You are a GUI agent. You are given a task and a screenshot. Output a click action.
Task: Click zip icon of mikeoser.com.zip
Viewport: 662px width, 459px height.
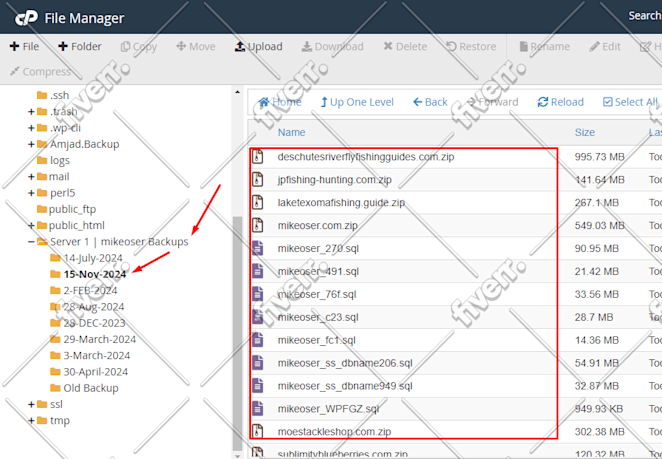pos(258,225)
